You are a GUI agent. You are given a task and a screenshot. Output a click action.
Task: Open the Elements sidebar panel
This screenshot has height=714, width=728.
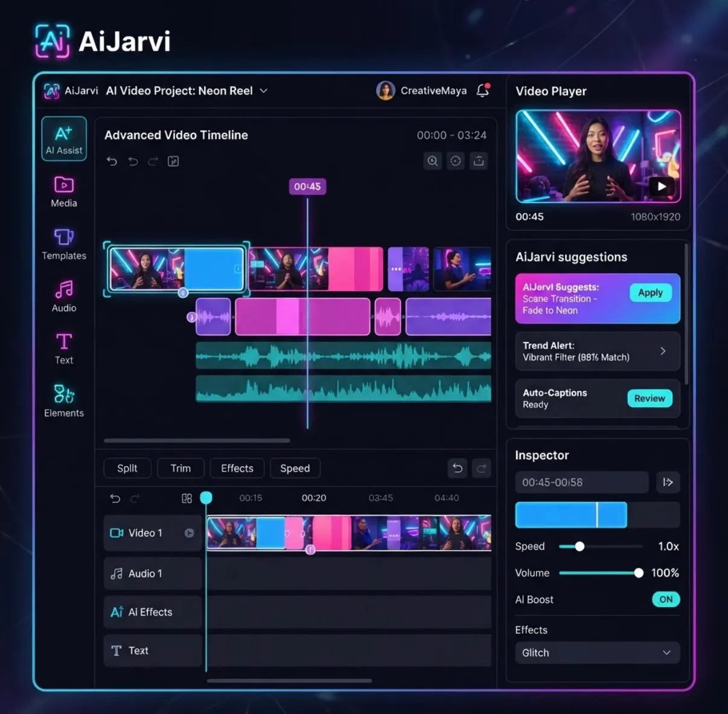pos(64,401)
